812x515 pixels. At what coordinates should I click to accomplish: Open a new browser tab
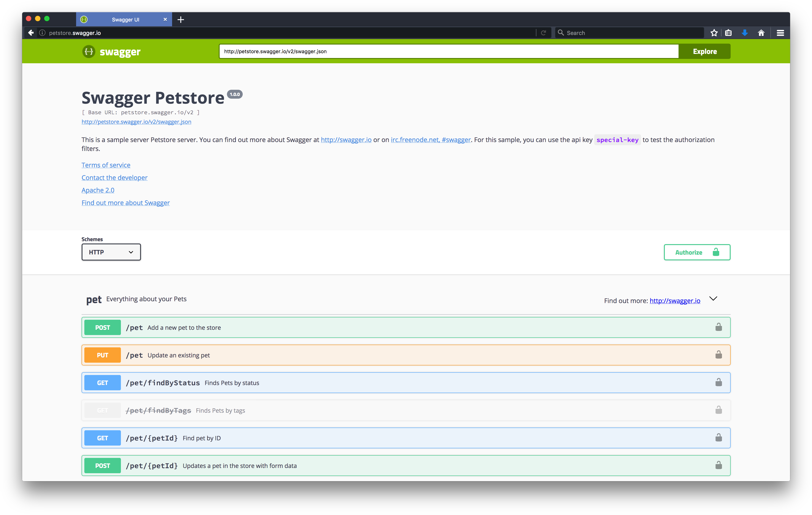pos(181,20)
